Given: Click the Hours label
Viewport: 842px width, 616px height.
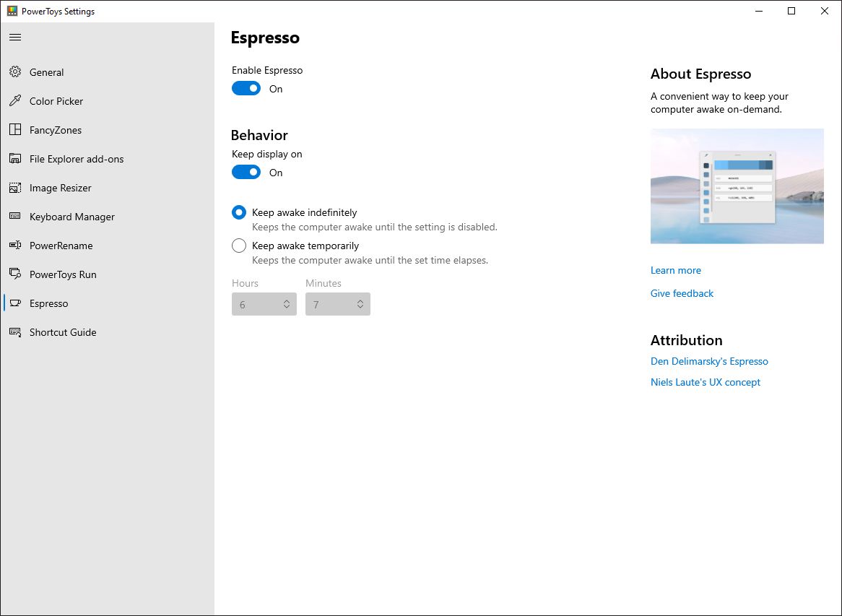Looking at the screenshot, I should 245,284.
